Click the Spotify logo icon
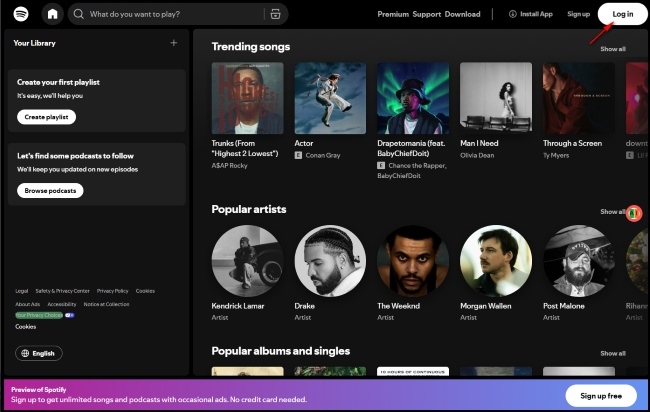 pos(21,14)
